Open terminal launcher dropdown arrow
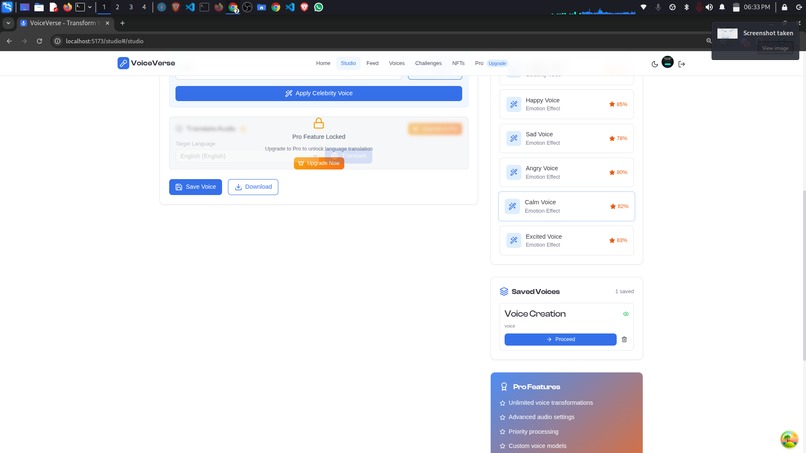 [x=89, y=7]
